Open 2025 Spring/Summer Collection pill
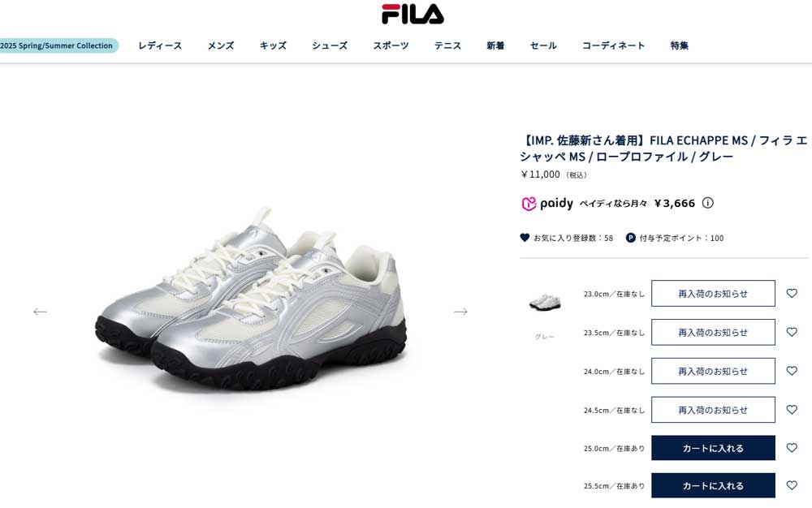Screen dimensions: 812x508 click(x=58, y=45)
